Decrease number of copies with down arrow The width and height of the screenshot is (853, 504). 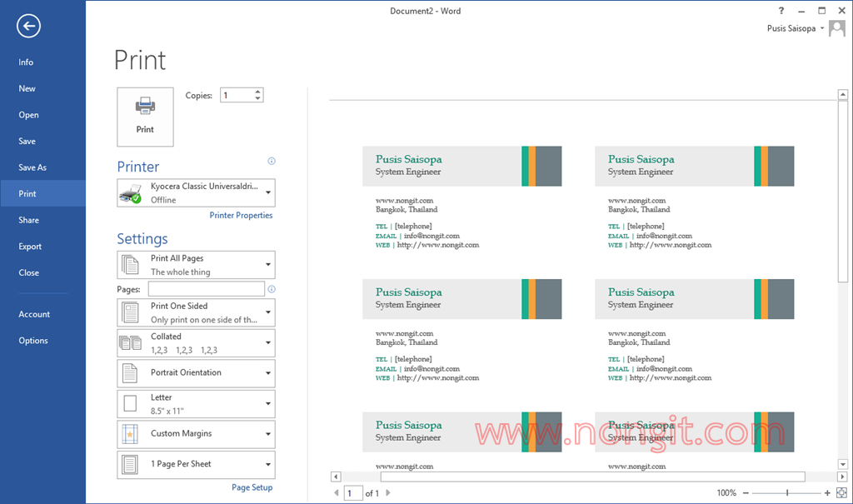258,98
